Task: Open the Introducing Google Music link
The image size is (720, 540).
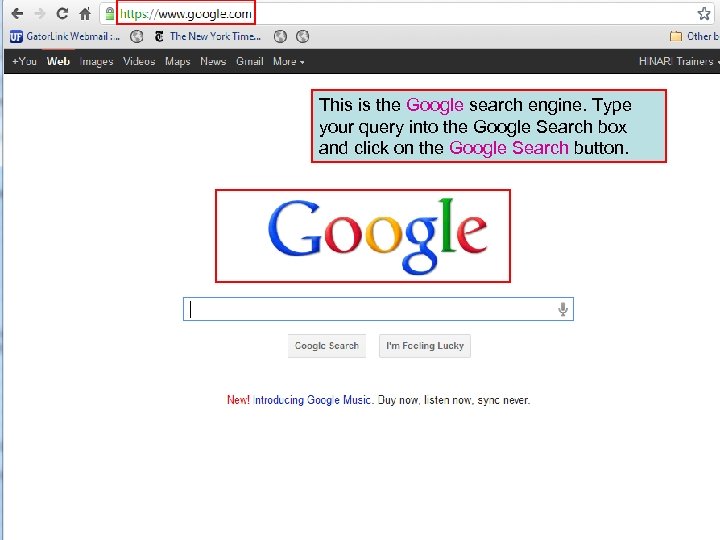Action: click(312, 400)
